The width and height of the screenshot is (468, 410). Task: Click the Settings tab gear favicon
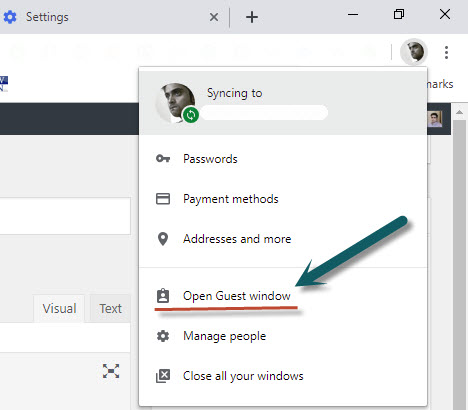tap(10, 17)
